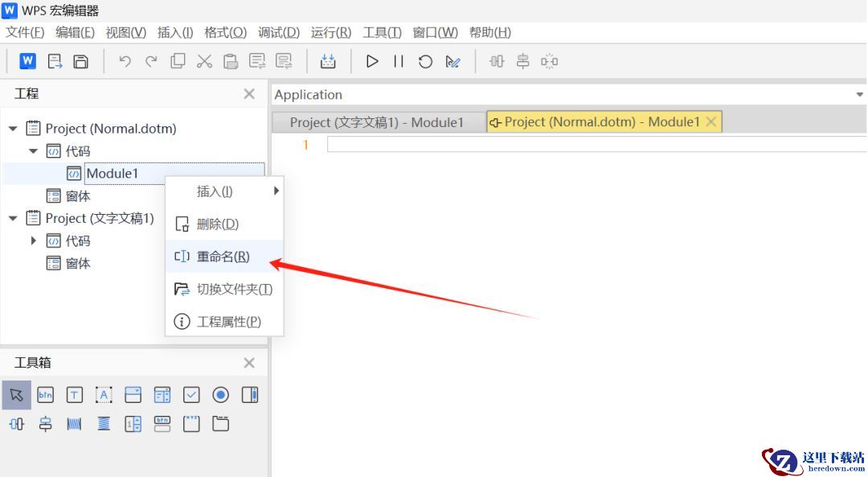This screenshot has width=868, height=477.
Task: Toggle design mode via the pencil-cursor icon
Action: pyautogui.click(x=452, y=61)
